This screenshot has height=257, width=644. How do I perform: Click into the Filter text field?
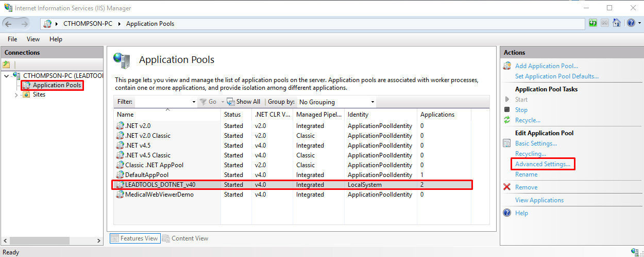[162, 102]
